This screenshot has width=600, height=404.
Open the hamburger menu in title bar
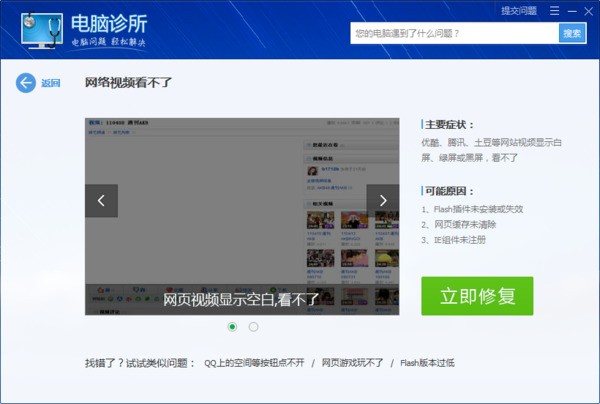tap(554, 11)
